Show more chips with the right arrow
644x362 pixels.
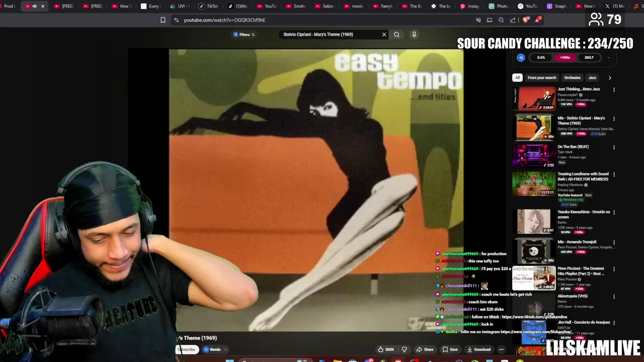tap(610, 77)
